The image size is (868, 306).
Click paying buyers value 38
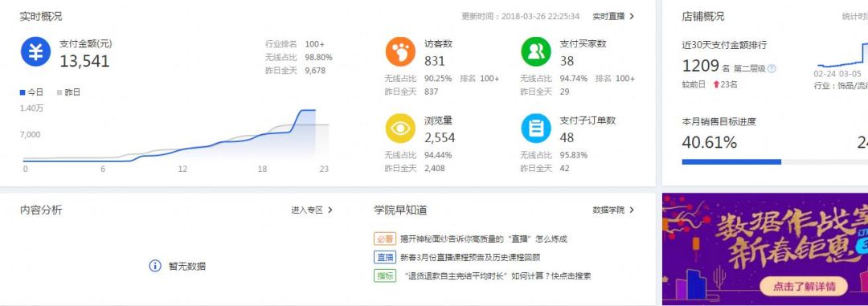567,61
